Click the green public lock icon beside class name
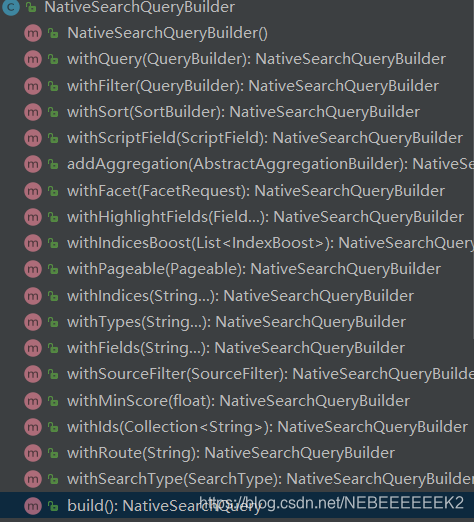This screenshot has width=474, height=522. 31,7
